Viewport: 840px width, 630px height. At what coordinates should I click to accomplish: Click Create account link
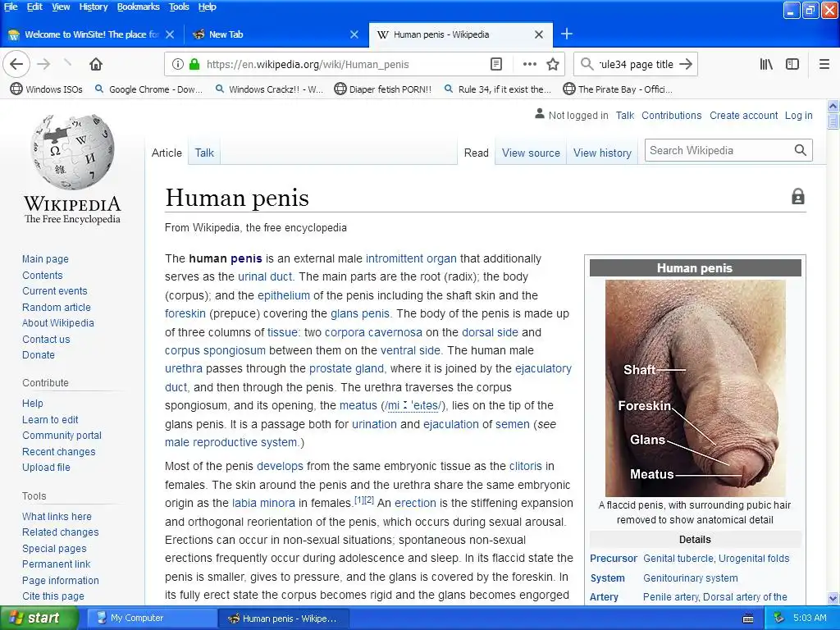click(x=743, y=115)
